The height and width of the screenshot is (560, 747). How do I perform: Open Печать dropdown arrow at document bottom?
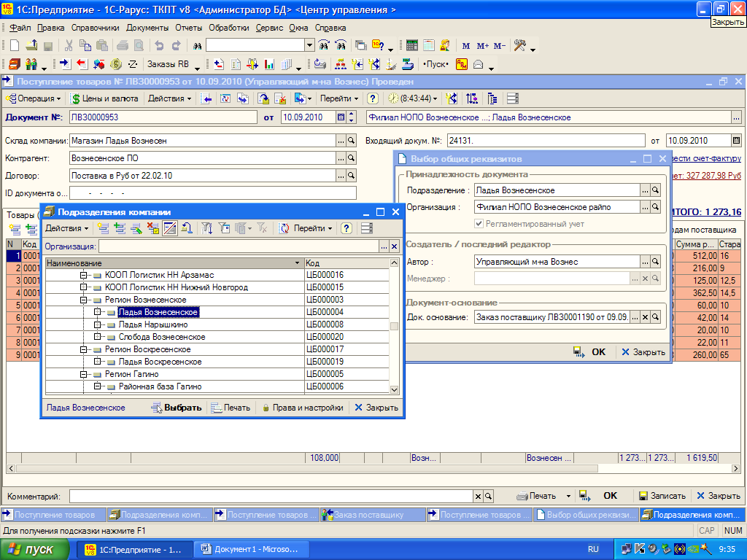pos(568,496)
